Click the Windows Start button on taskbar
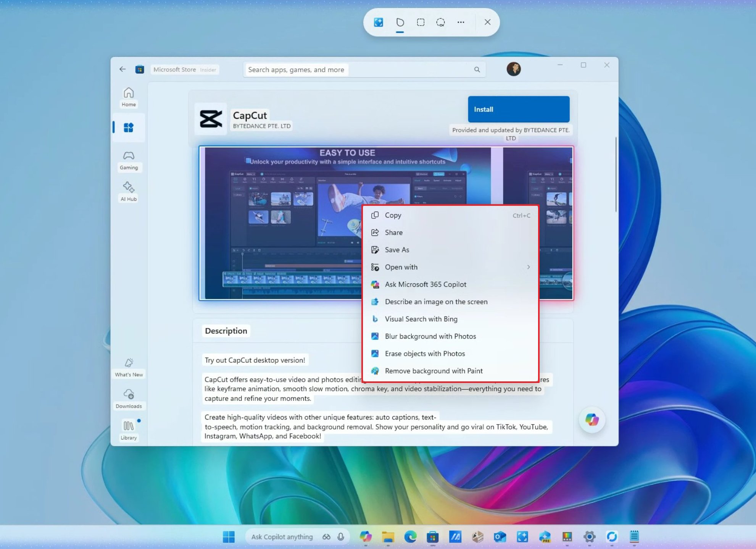Screen dimensions: 756x549 [229, 537]
